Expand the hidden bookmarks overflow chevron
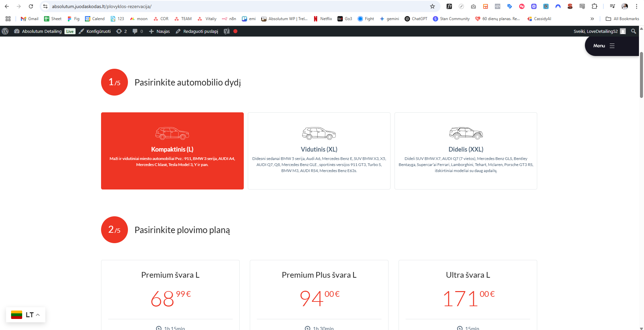This screenshot has height=330, width=644. [592, 19]
